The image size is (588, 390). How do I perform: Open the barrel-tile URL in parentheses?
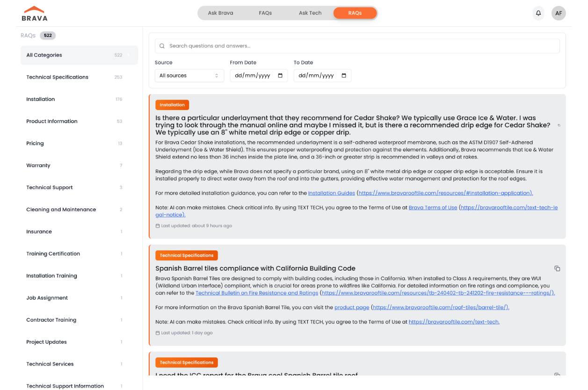(x=441, y=308)
